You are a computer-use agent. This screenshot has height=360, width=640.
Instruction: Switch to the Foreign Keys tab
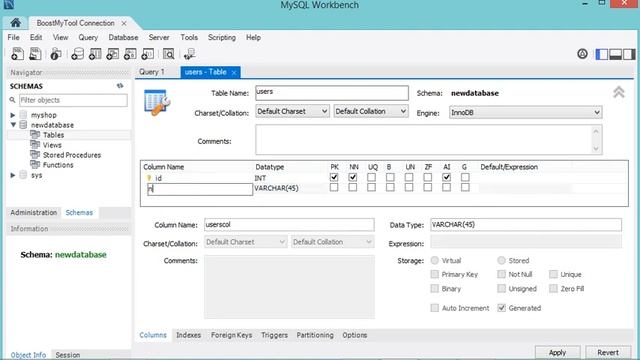coord(231,335)
